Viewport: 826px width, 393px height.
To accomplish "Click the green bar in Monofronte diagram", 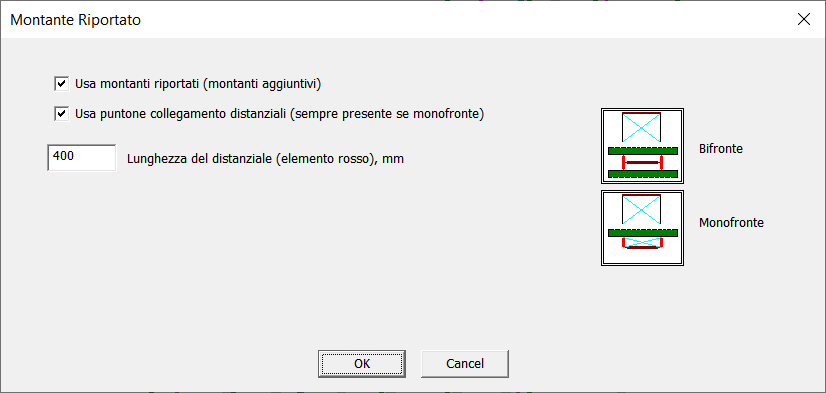I will coord(643,233).
